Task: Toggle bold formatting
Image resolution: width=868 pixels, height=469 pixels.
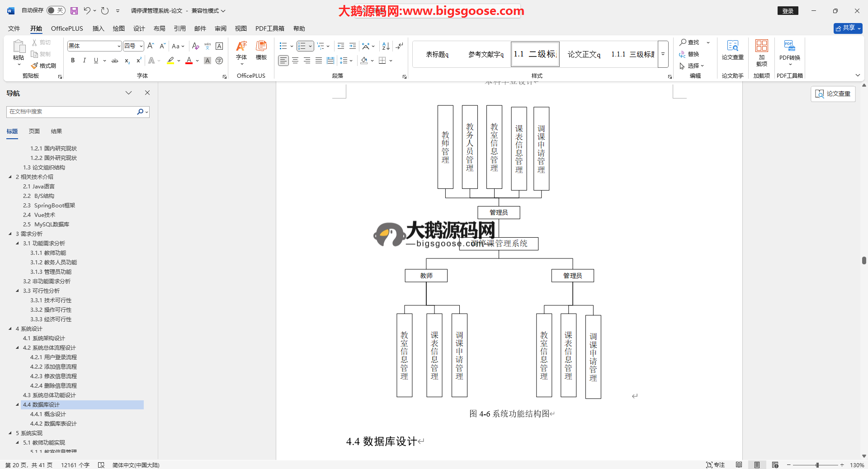Action: [73, 61]
